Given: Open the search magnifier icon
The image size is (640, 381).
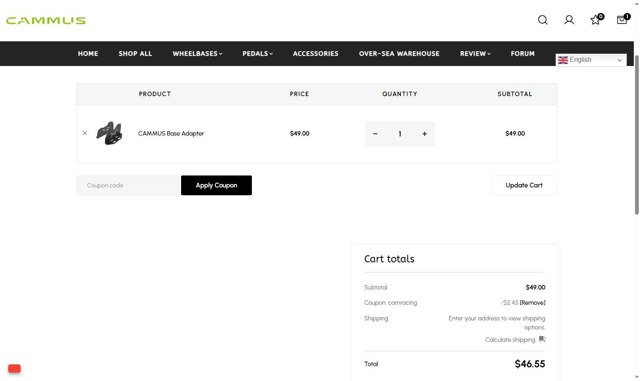Looking at the screenshot, I should pyautogui.click(x=542, y=20).
